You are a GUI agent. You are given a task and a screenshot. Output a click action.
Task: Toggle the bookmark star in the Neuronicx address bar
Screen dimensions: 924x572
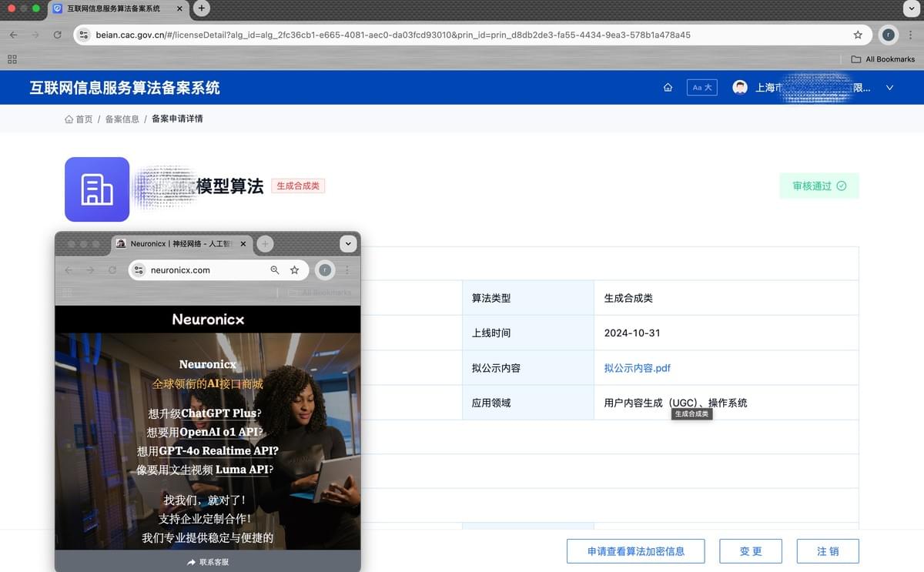pyautogui.click(x=294, y=270)
